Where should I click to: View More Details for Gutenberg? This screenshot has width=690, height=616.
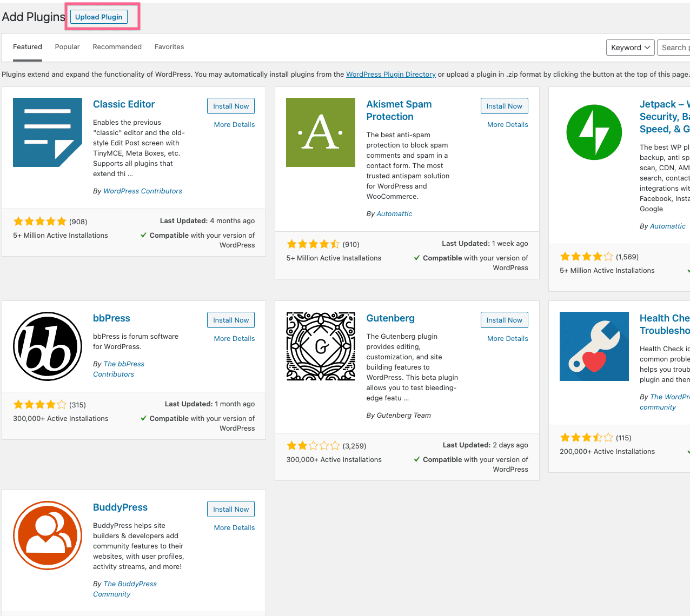(508, 338)
